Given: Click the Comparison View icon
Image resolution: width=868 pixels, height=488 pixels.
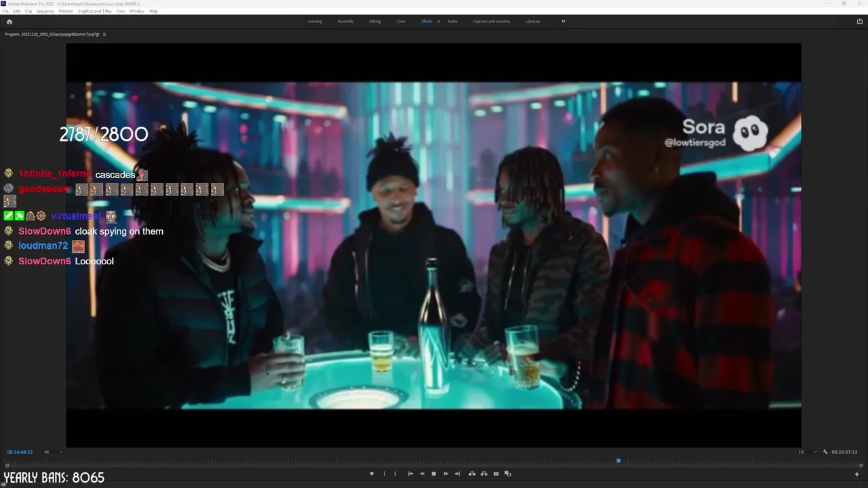Looking at the screenshot, I should click(507, 474).
